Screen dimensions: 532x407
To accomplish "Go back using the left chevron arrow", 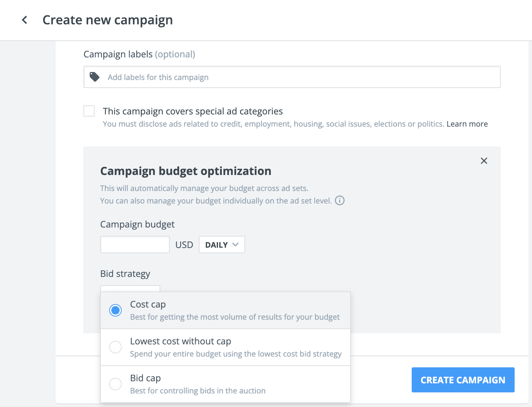I will 24,20.
